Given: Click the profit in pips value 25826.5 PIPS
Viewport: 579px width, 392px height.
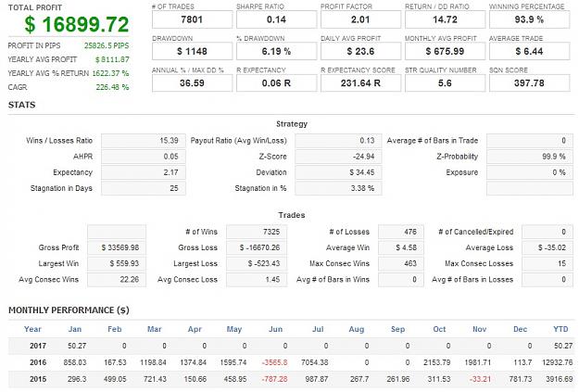Looking at the screenshot, I should pyautogui.click(x=107, y=45).
